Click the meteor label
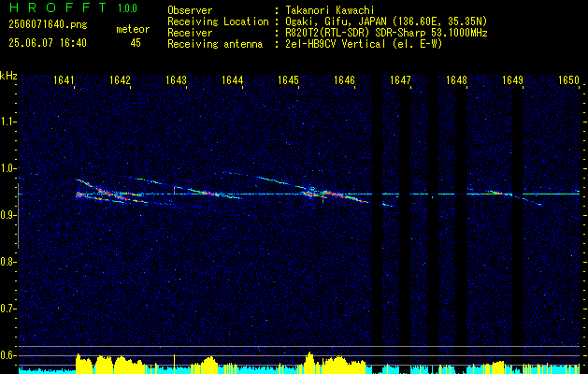 [133, 29]
